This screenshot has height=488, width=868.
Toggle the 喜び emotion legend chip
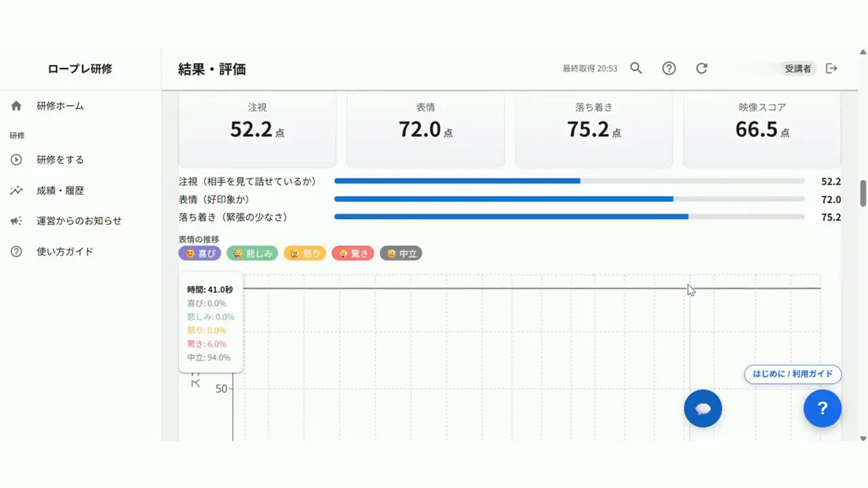(200, 253)
